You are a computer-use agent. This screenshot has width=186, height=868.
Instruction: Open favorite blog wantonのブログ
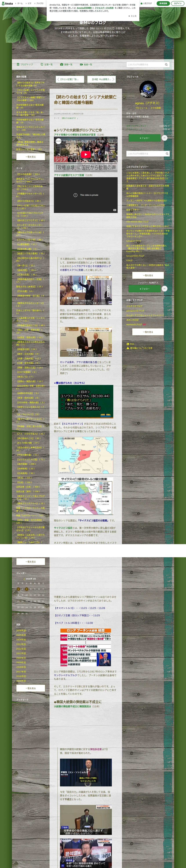coord(134,324)
